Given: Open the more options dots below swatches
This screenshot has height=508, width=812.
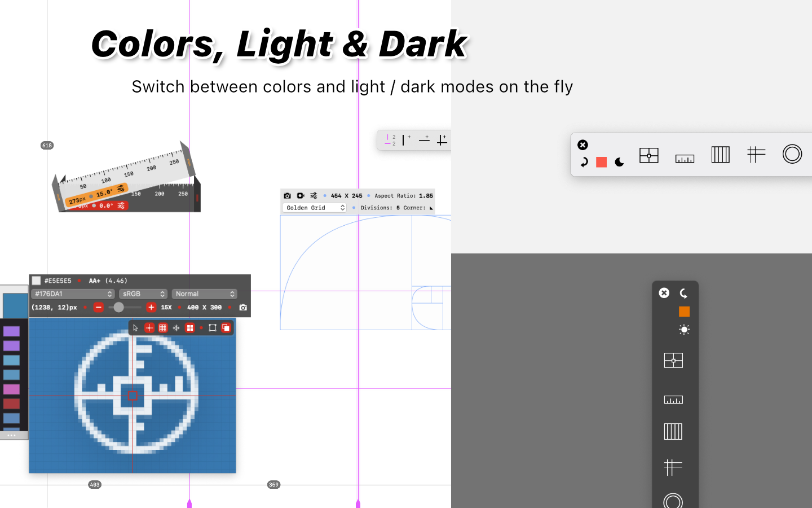Looking at the screenshot, I should click(11, 436).
